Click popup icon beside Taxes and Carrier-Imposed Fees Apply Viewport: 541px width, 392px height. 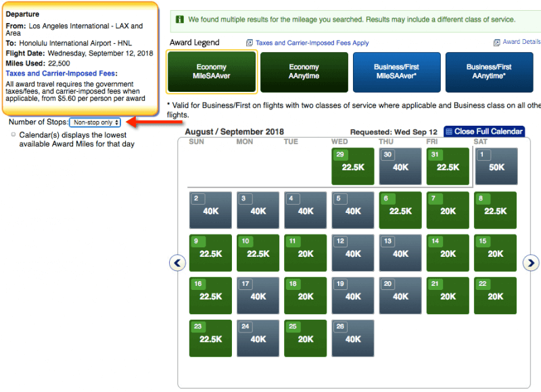[x=249, y=43]
